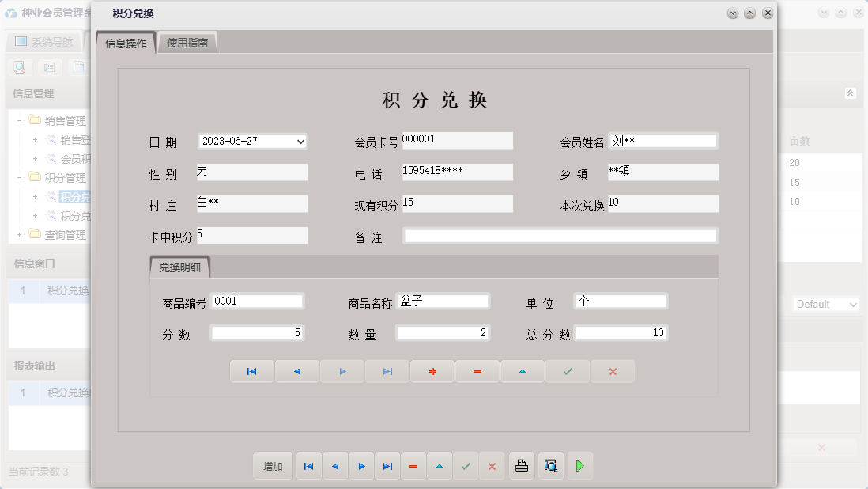Switch to the 使用指南 tab
This screenshot has width=868, height=489.
[x=187, y=42]
